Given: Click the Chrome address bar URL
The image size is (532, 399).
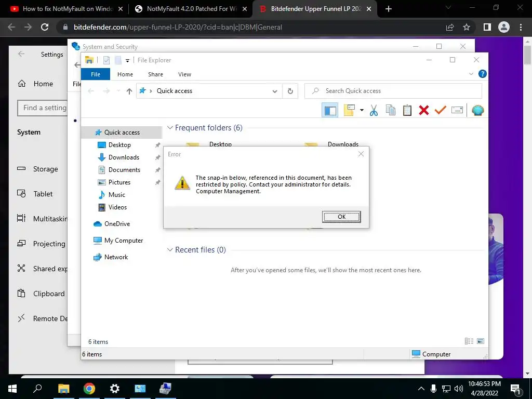Looking at the screenshot, I should 178,27.
